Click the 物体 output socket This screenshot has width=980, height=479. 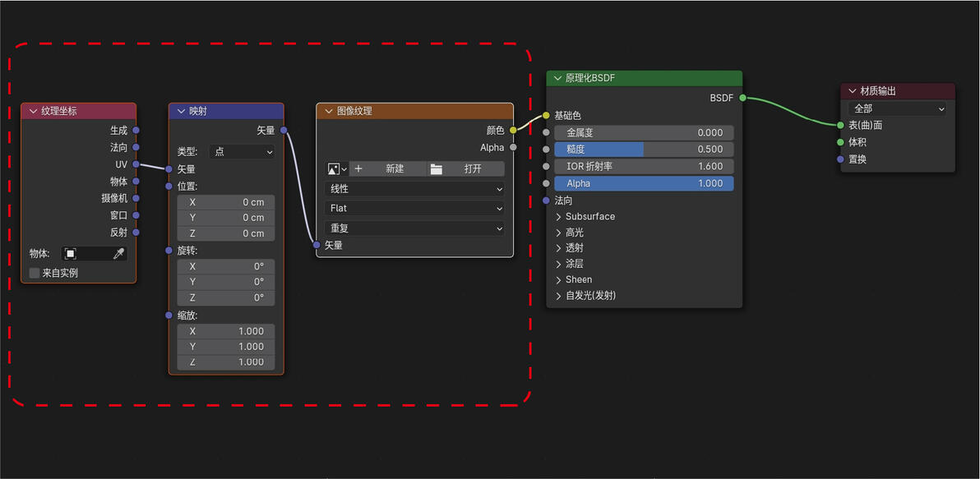[136, 182]
